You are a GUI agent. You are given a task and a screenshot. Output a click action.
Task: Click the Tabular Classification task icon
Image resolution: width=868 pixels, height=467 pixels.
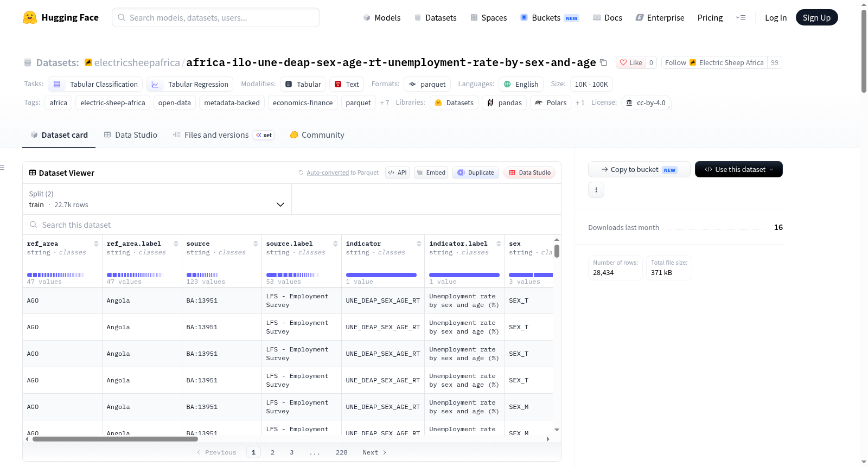[x=57, y=84]
